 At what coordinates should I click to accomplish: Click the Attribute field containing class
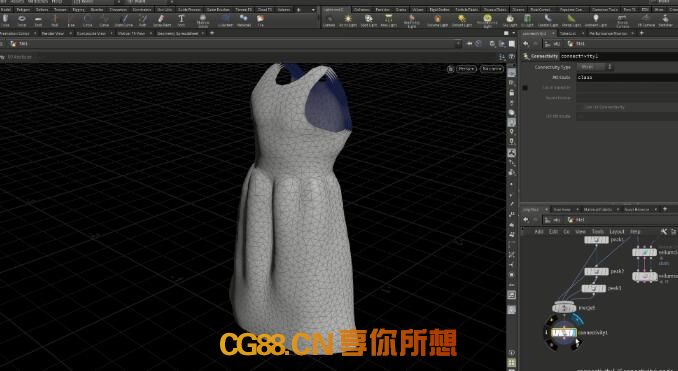(x=627, y=77)
